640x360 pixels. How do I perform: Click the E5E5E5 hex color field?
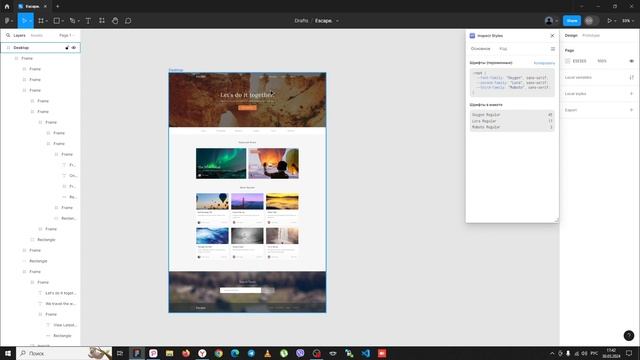pos(580,61)
